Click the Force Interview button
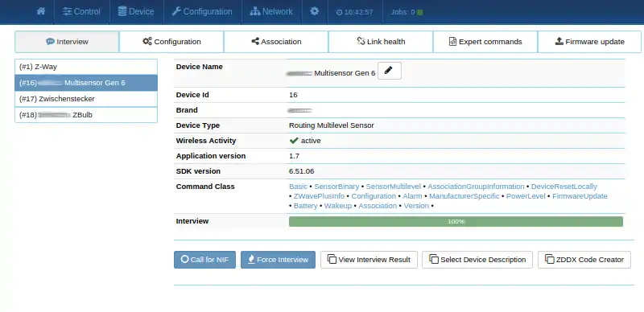This screenshot has width=644, height=312. 278,260
